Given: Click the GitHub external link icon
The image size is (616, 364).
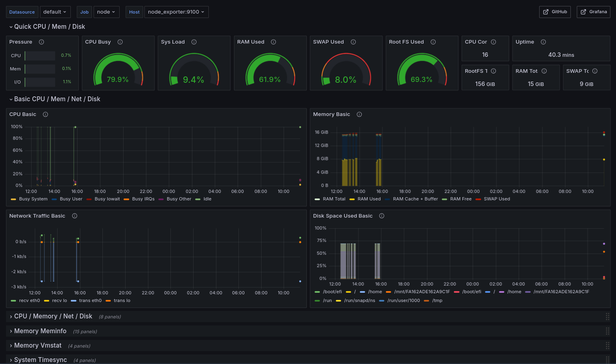Looking at the screenshot, I should click(x=546, y=12).
